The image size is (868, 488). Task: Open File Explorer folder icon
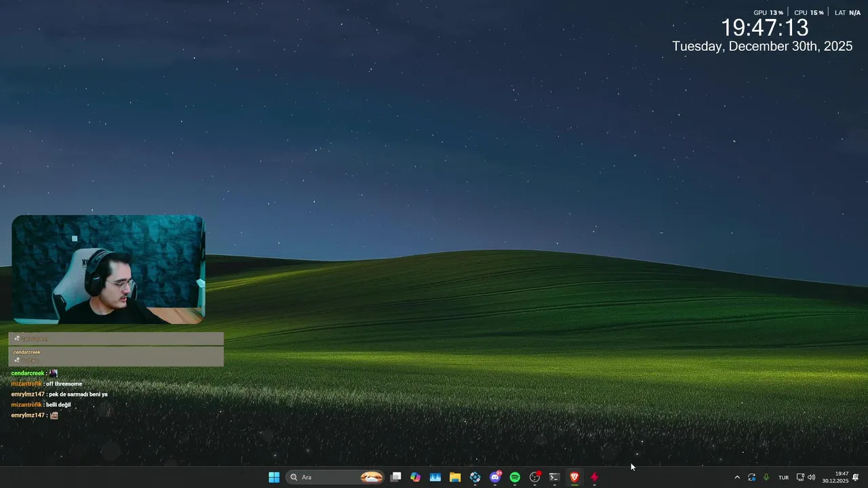tap(455, 477)
